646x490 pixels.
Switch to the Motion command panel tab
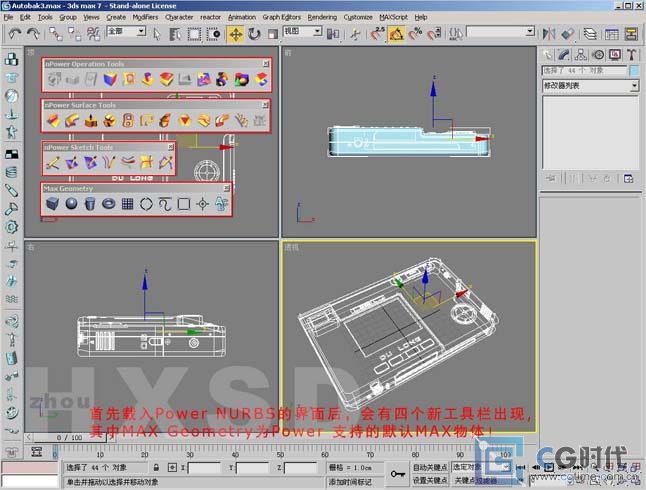[x=598, y=55]
